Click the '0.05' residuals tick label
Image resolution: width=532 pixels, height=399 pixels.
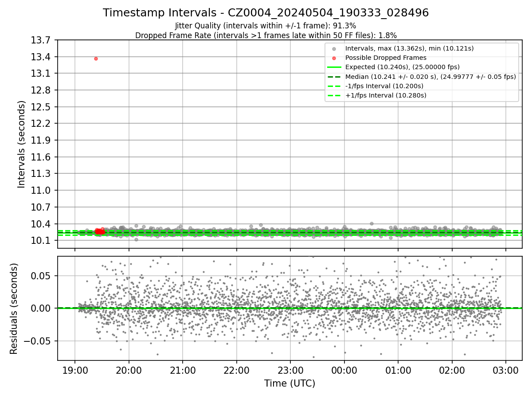pyautogui.click(x=42, y=276)
